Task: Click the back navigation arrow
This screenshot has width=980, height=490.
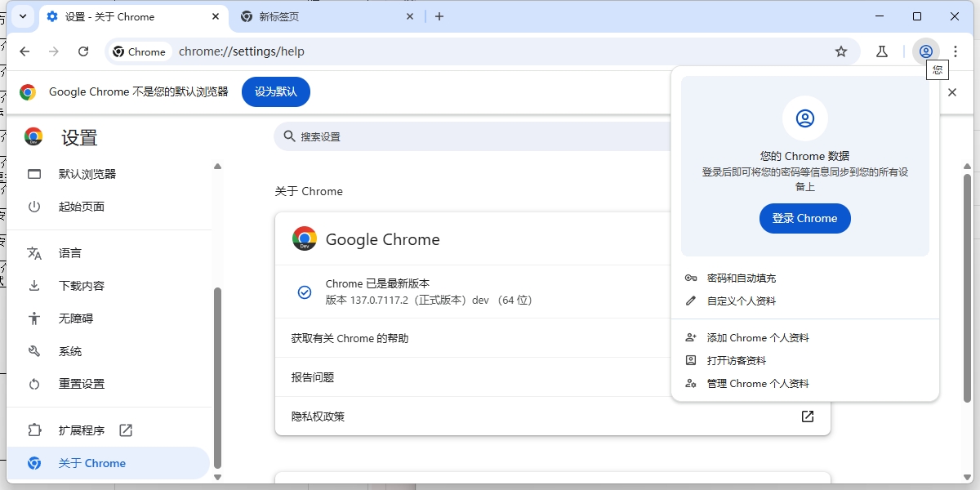Action: [x=24, y=51]
